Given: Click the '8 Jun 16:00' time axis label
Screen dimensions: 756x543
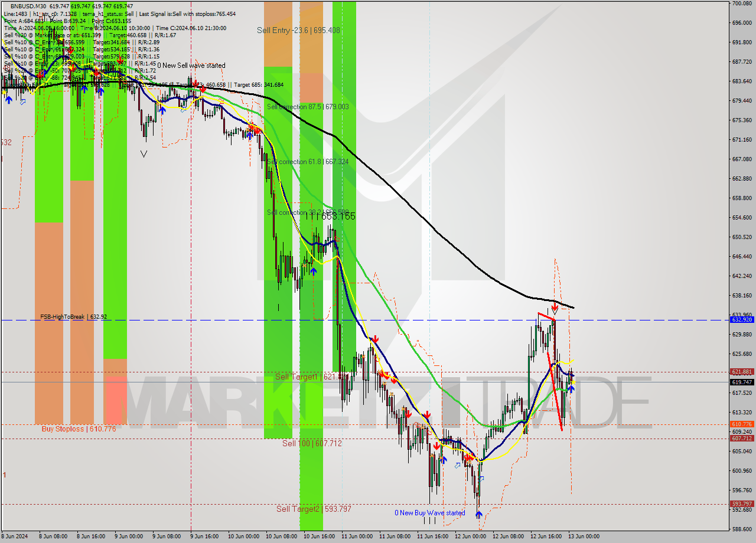Looking at the screenshot, I should [92, 537].
